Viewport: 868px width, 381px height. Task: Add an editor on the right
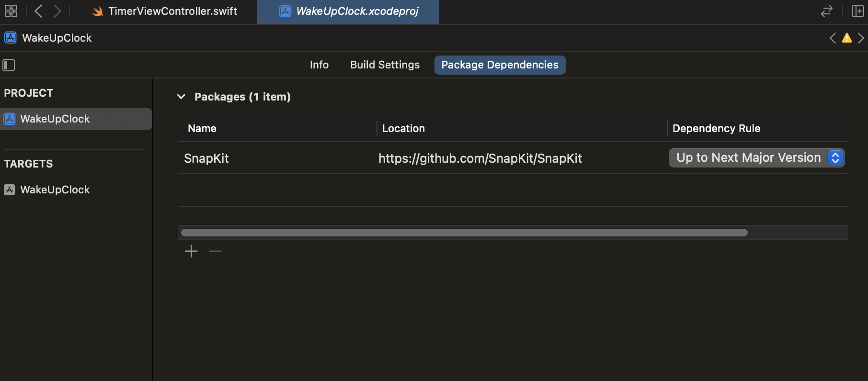coord(857,11)
